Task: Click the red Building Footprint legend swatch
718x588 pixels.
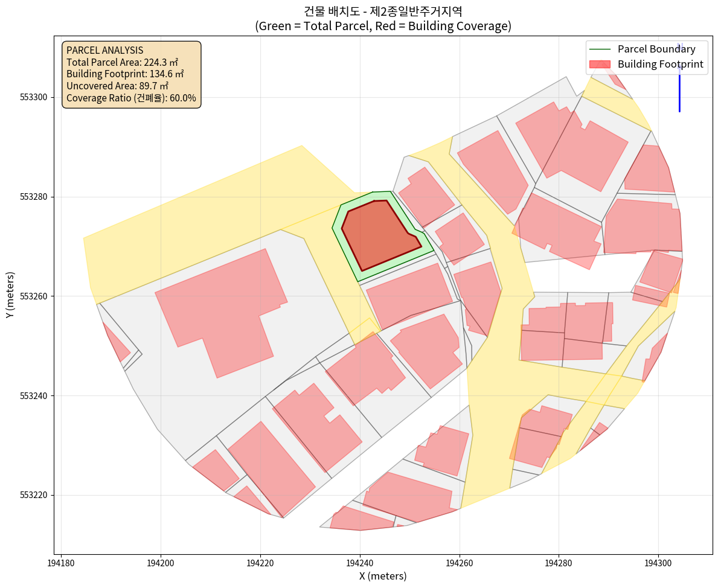Action: pyautogui.click(x=600, y=64)
